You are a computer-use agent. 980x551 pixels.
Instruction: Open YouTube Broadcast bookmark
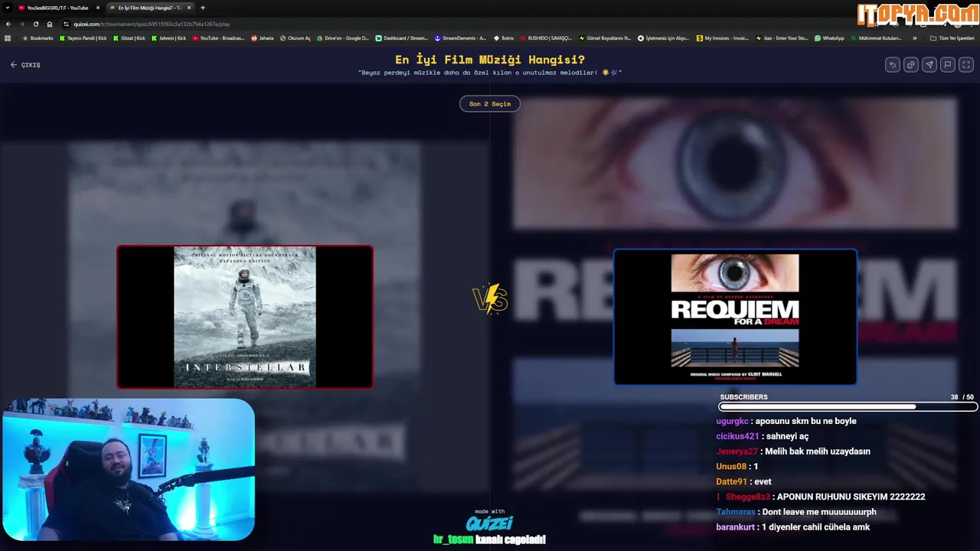218,37
